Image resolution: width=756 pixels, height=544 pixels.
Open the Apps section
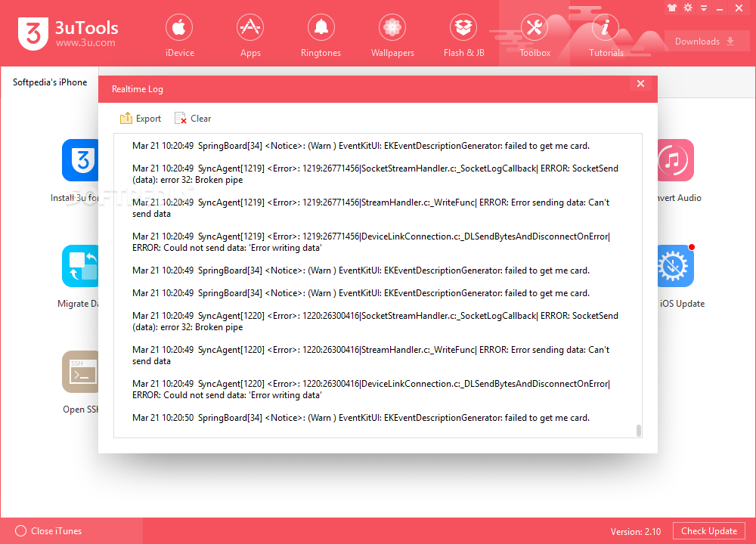click(x=250, y=36)
